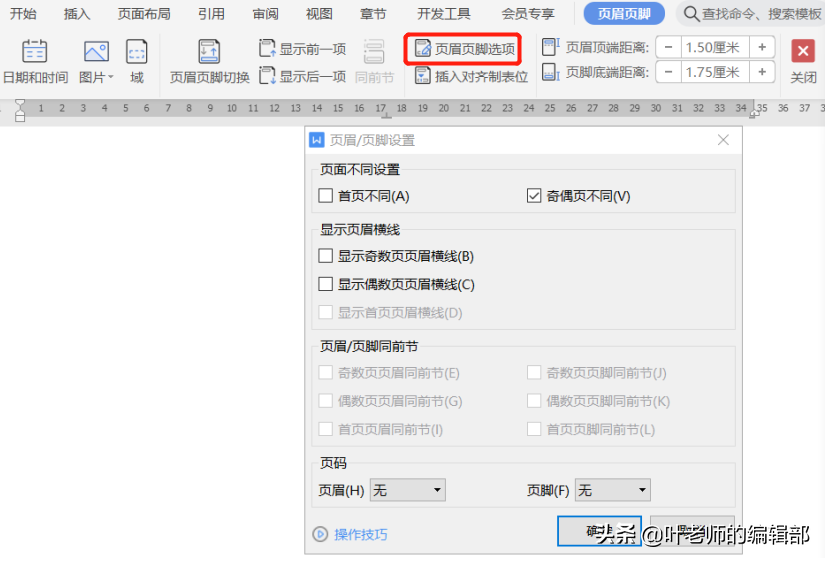Click 偶数页页脚同前节(K) checkbox
The image size is (825, 561).
534,401
